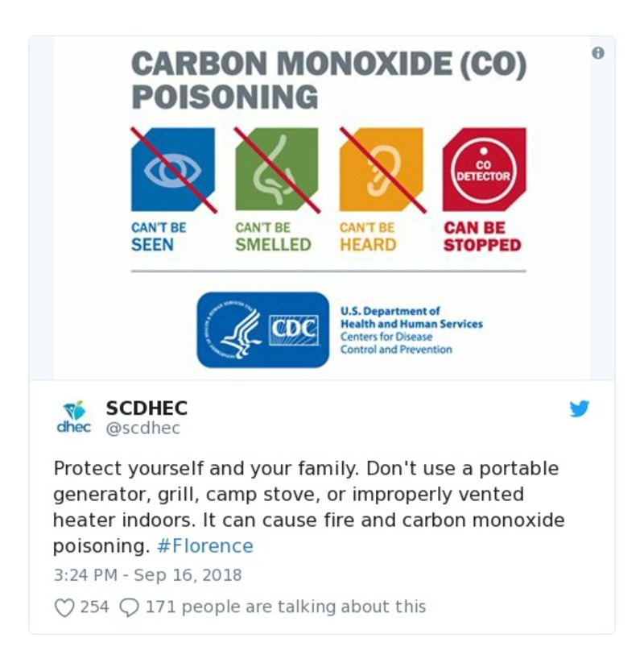Click the 254 likes count
Screen dimensions: 644x663
click(x=94, y=607)
